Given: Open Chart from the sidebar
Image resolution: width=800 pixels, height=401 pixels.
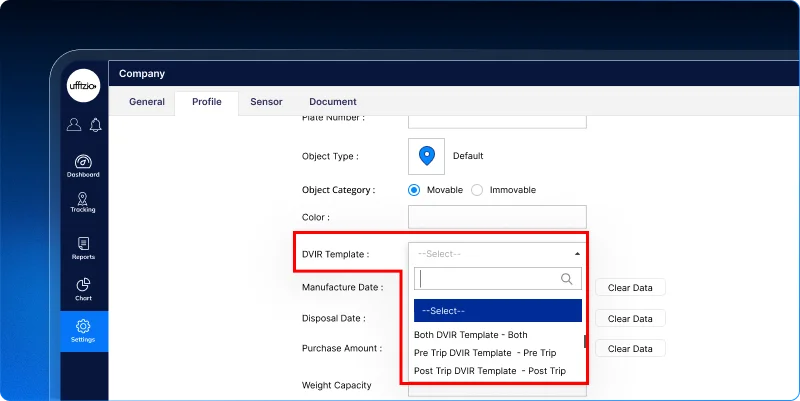Looking at the screenshot, I should [83, 289].
